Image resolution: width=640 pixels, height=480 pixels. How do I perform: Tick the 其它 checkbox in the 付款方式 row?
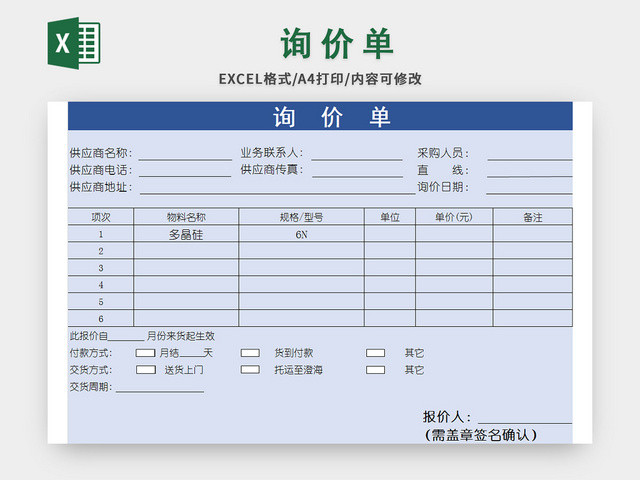click(x=375, y=353)
